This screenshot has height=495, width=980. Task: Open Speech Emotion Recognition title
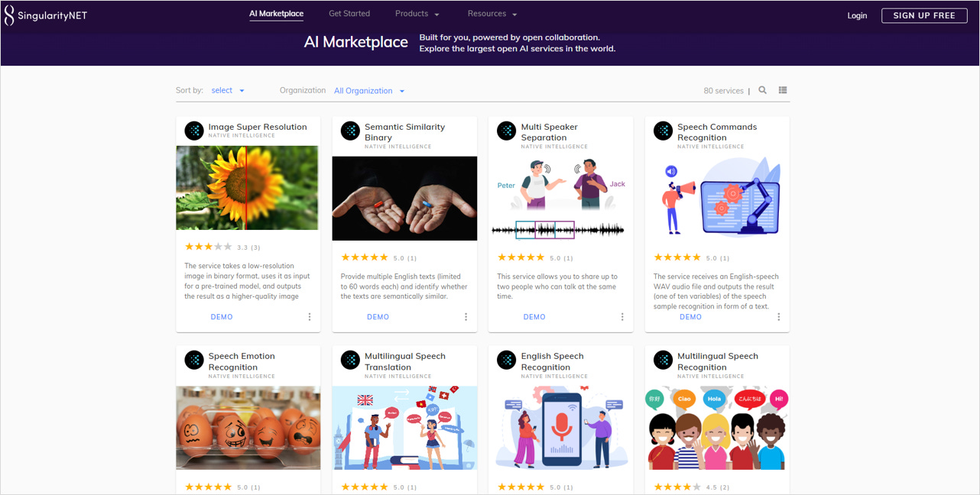(x=242, y=361)
